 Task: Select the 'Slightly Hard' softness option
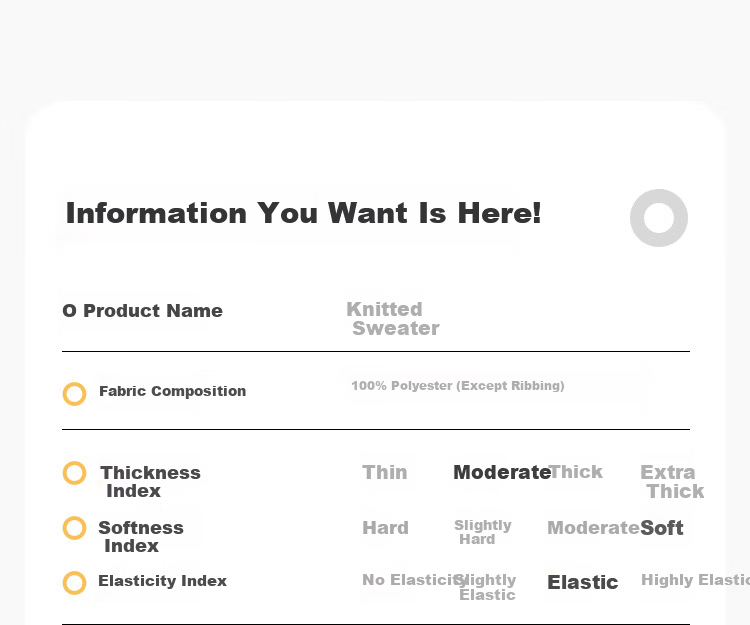pos(483,532)
